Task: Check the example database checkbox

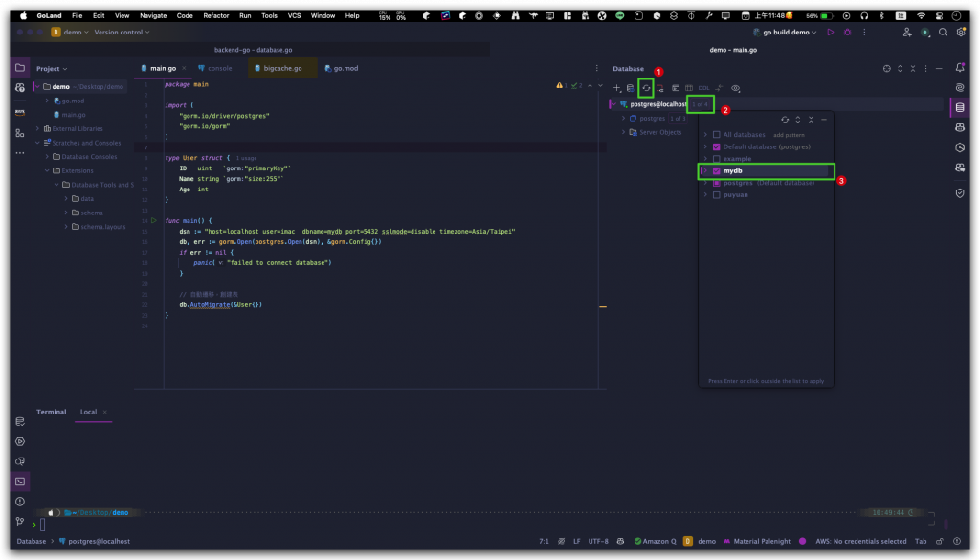Action: click(x=716, y=159)
